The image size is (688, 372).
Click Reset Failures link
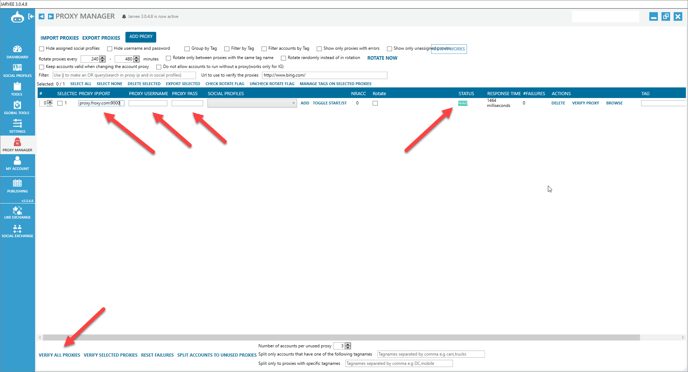(x=157, y=355)
